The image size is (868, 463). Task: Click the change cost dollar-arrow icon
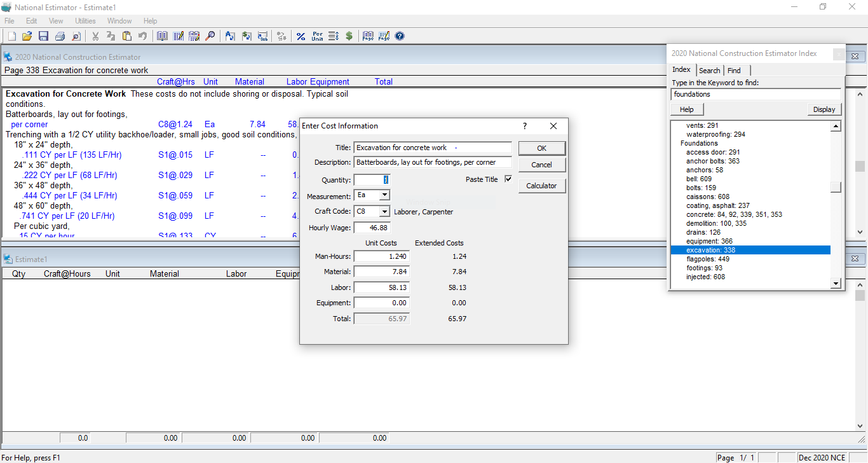pos(247,36)
